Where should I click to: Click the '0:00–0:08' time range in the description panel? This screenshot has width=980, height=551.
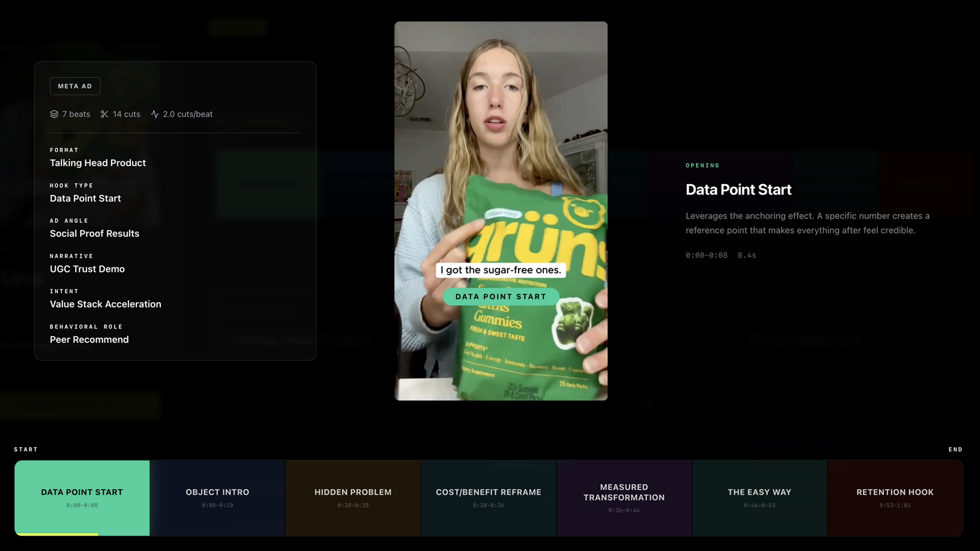pos(706,256)
